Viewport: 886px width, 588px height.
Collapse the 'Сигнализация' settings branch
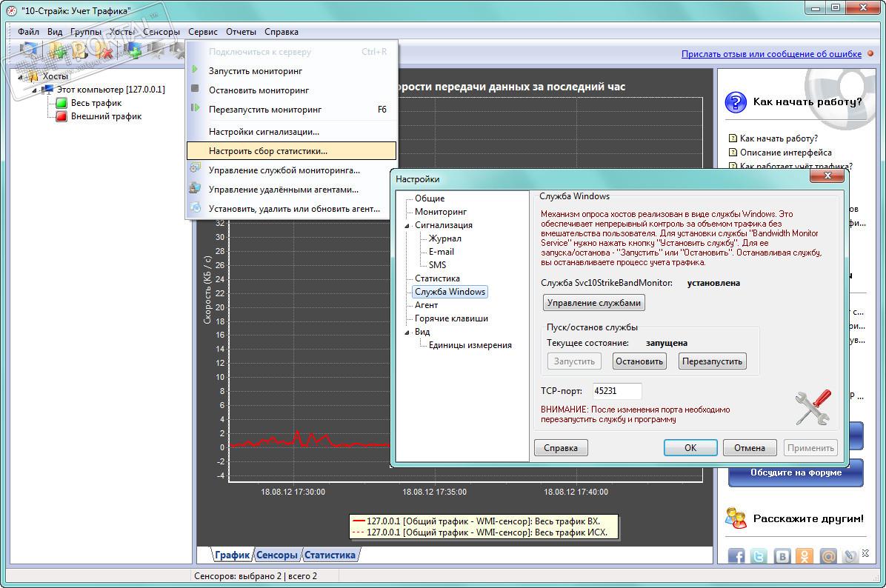(x=407, y=226)
